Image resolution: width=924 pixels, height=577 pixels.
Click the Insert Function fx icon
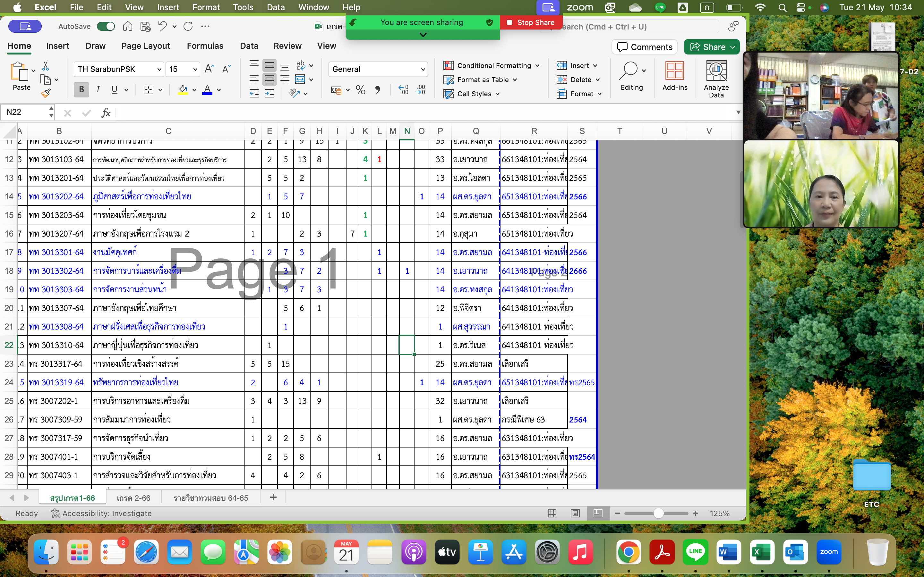[x=106, y=113]
